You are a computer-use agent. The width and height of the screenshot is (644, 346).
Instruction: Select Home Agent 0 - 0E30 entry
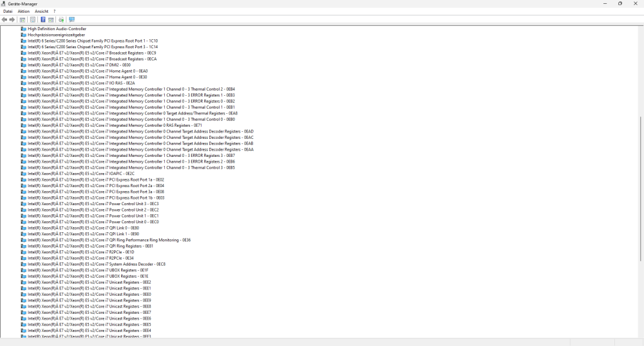87,77
